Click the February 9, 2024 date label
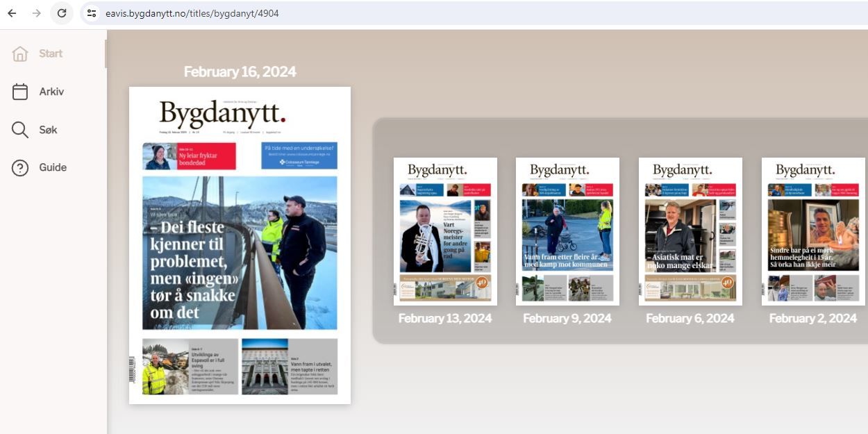868x434 pixels. click(x=567, y=318)
